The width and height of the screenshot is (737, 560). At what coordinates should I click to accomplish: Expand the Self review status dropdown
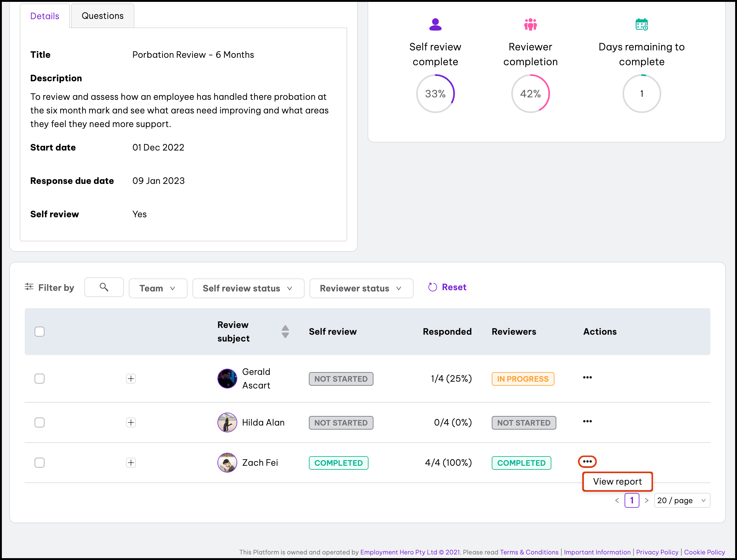248,288
